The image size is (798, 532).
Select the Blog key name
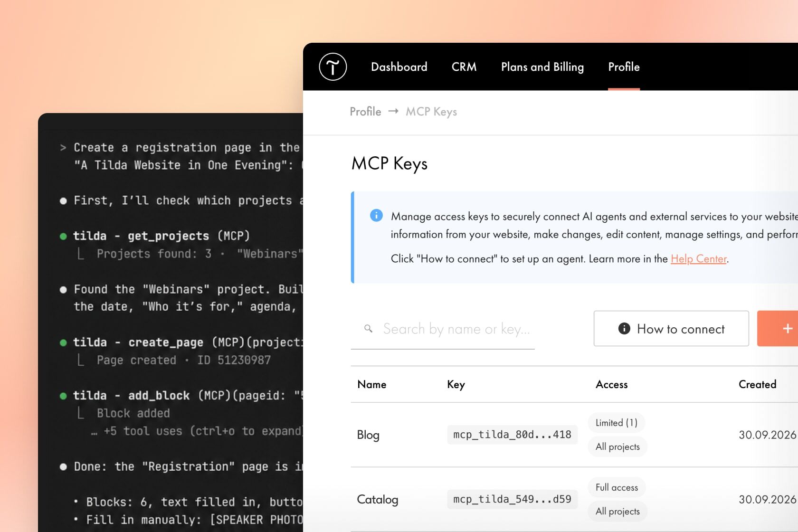pos(368,435)
